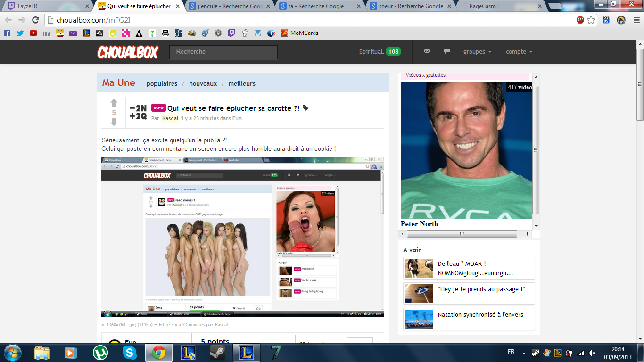The width and height of the screenshot is (644, 362).
Task: Show hidden system tray icons arrow
Action: 524,353
